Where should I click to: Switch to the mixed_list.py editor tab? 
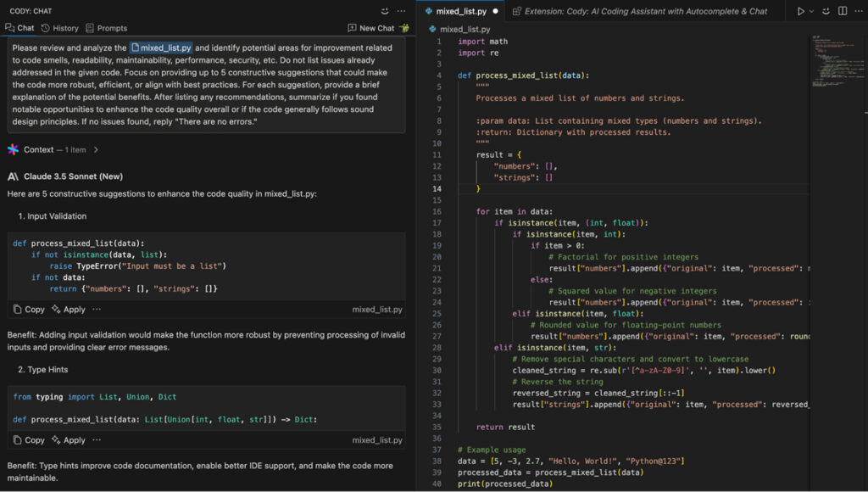(462, 13)
